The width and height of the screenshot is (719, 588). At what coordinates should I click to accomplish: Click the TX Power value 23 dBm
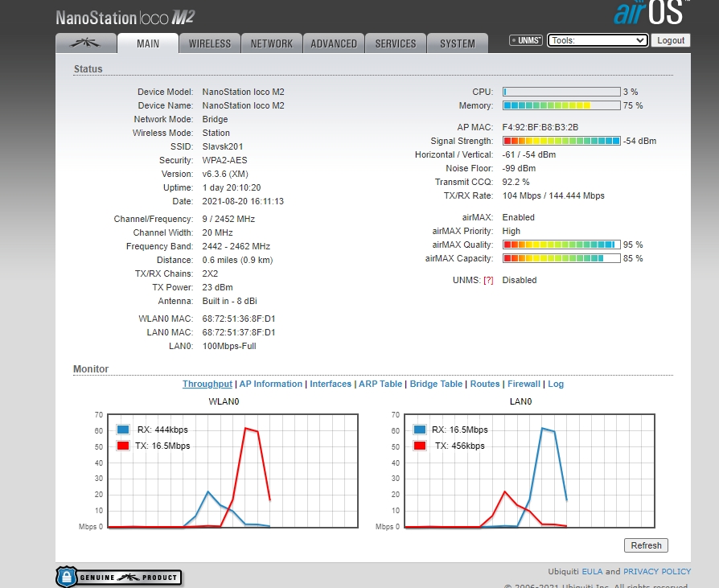coord(217,288)
